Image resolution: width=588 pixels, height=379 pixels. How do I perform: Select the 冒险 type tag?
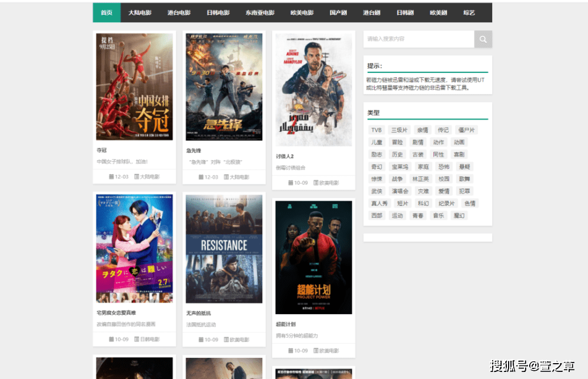tap(397, 142)
